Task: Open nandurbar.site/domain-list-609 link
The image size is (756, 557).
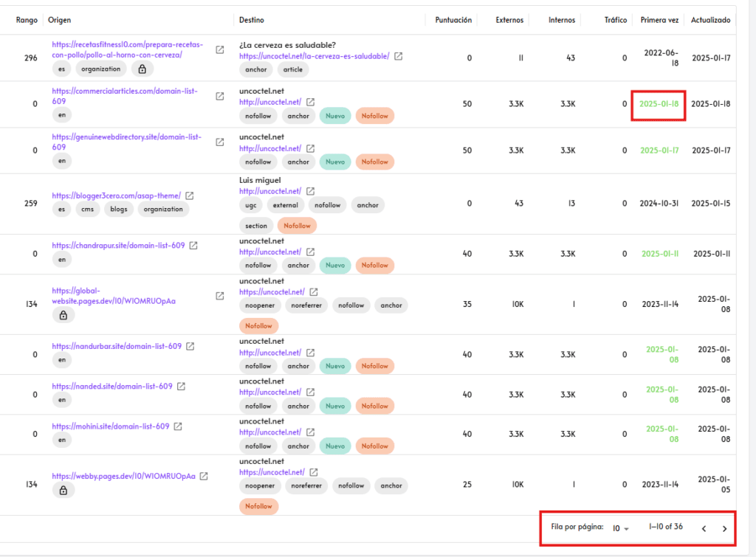Action: point(117,346)
